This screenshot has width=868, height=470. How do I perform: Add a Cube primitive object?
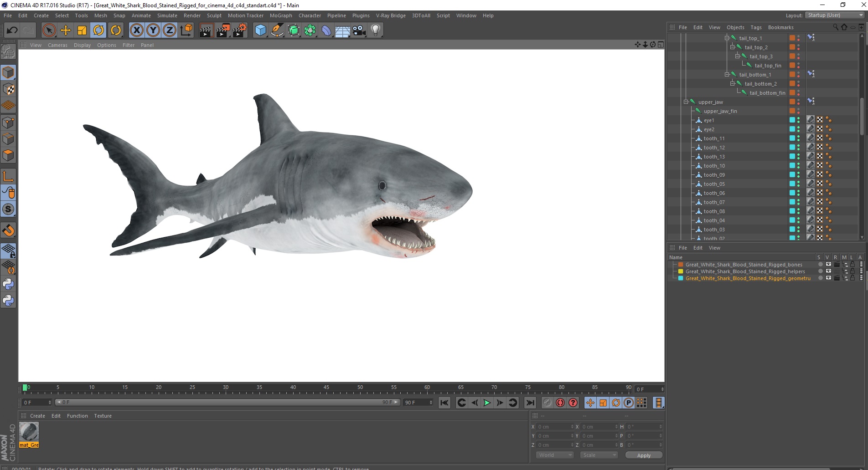pyautogui.click(x=260, y=31)
